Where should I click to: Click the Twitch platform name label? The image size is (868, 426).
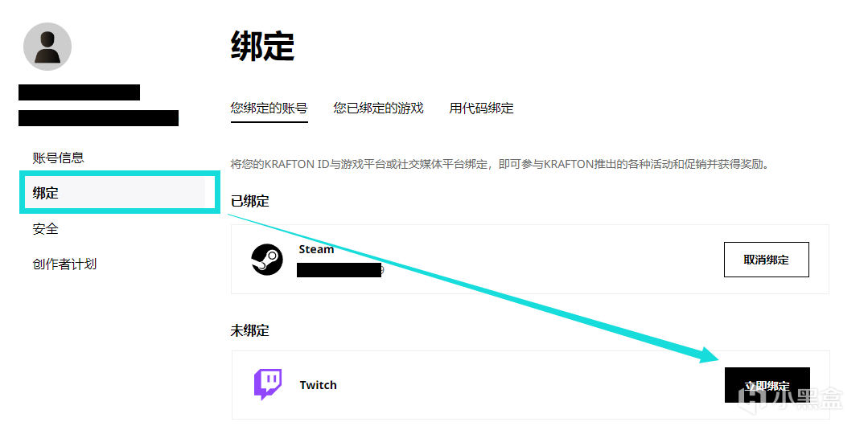click(319, 385)
